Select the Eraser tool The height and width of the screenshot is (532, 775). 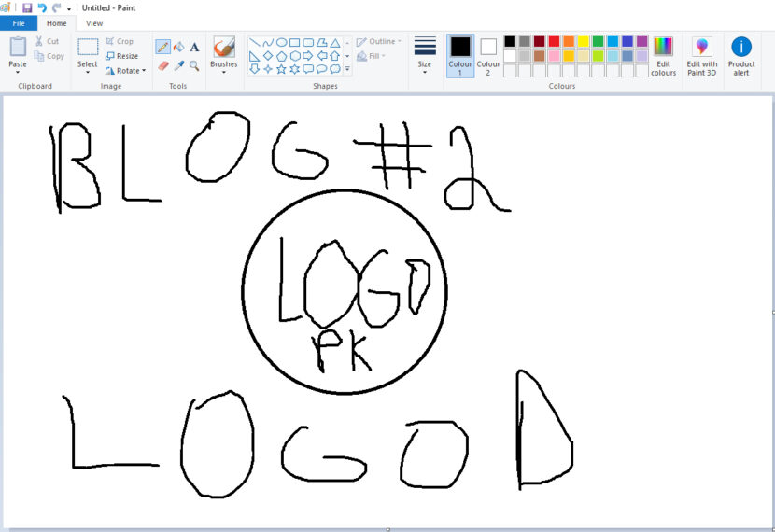coord(163,65)
